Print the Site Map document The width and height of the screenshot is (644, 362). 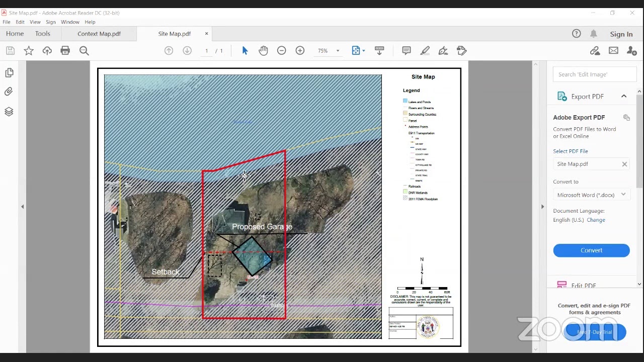click(x=65, y=50)
